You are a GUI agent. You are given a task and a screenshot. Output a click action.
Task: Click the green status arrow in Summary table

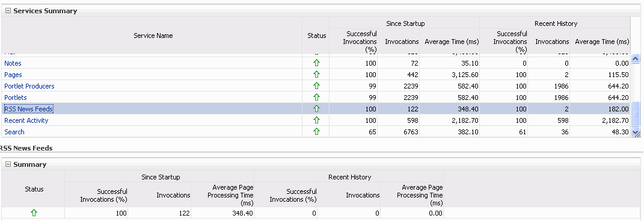coord(34,213)
